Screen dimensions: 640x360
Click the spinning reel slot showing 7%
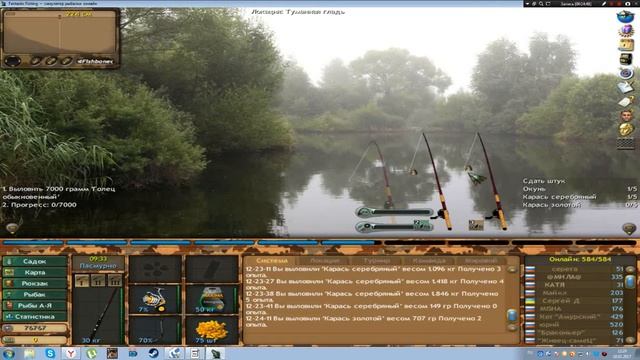pyautogui.click(x=155, y=299)
